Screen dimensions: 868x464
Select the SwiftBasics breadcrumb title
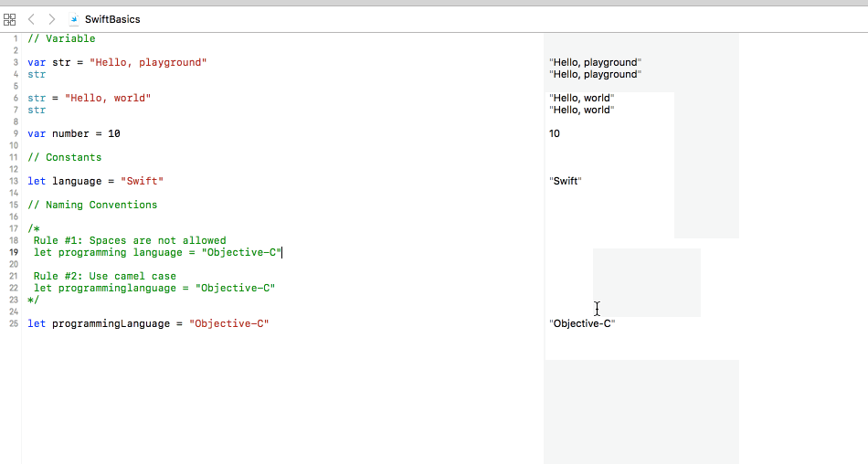112,19
